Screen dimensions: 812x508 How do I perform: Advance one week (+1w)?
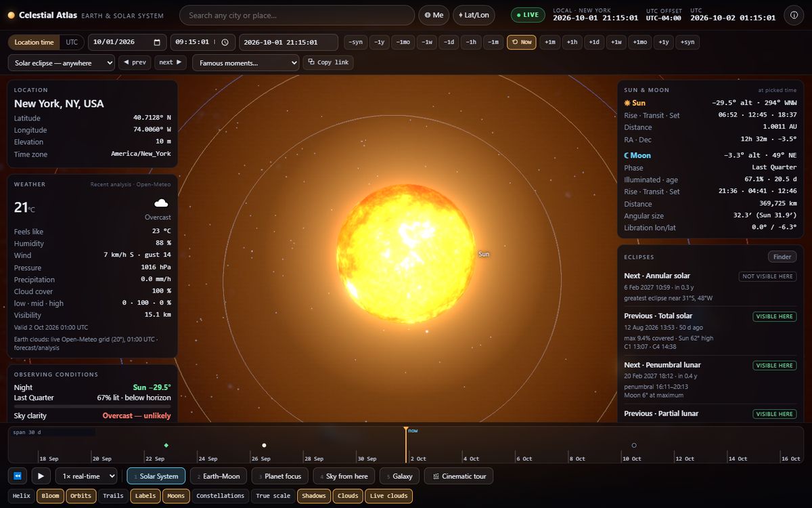click(616, 42)
